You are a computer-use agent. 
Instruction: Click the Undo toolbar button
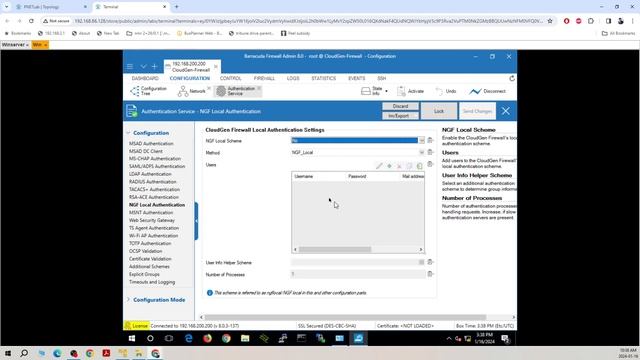click(x=446, y=91)
